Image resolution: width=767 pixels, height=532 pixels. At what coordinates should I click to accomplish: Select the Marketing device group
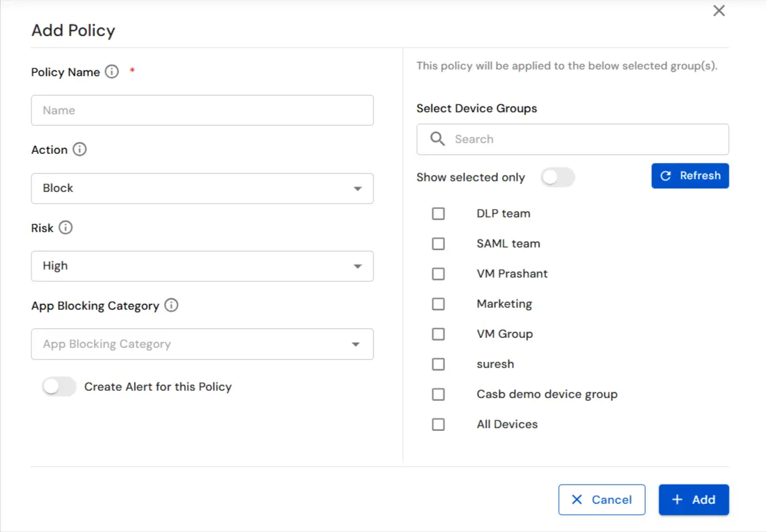(x=438, y=304)
